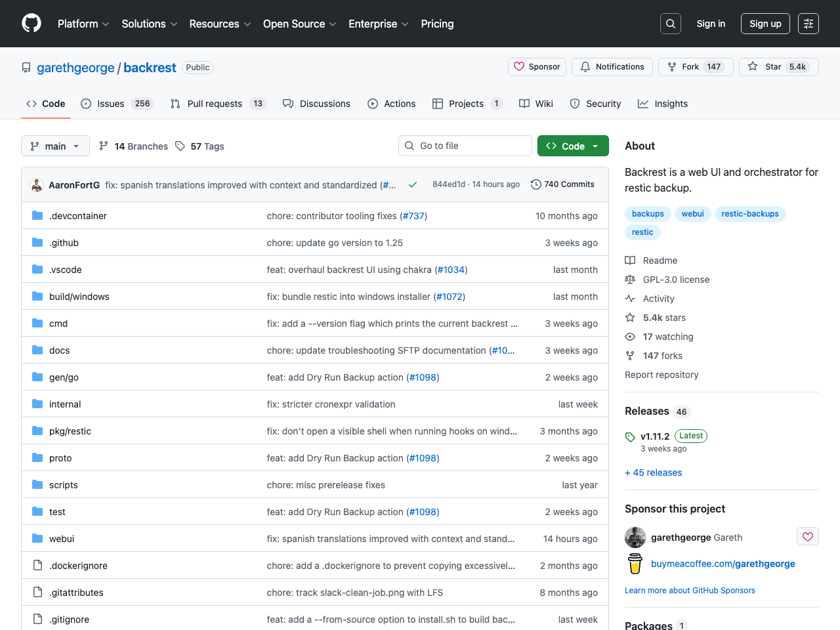
Task: Click the GitHub logo icon
Action: [x=31, y=24]
